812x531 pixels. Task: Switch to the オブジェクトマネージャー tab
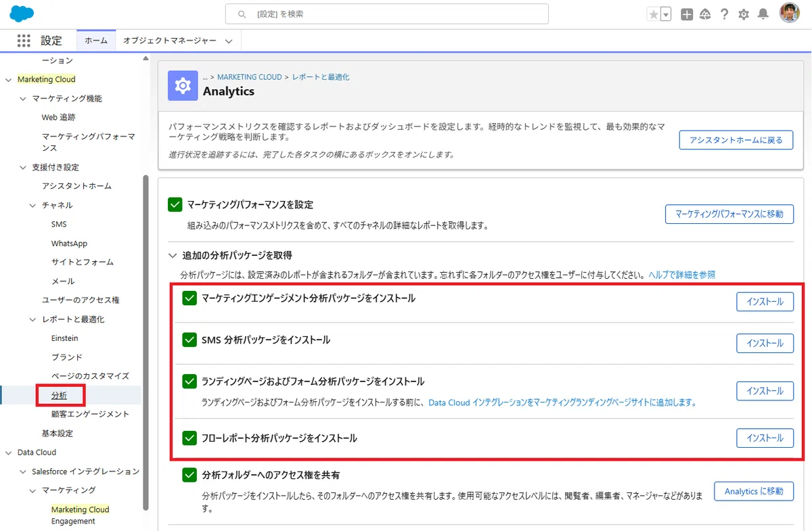coord(170,41)
